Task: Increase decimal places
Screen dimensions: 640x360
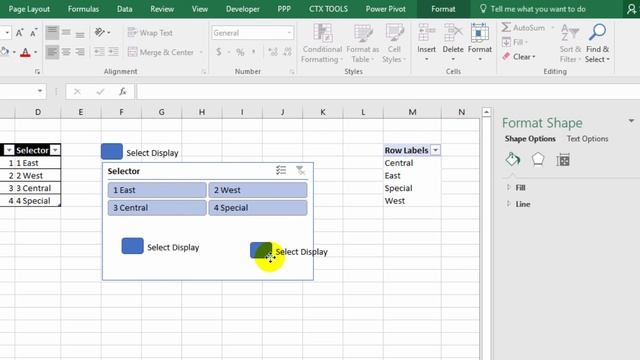Action: (x=273, y=52)
